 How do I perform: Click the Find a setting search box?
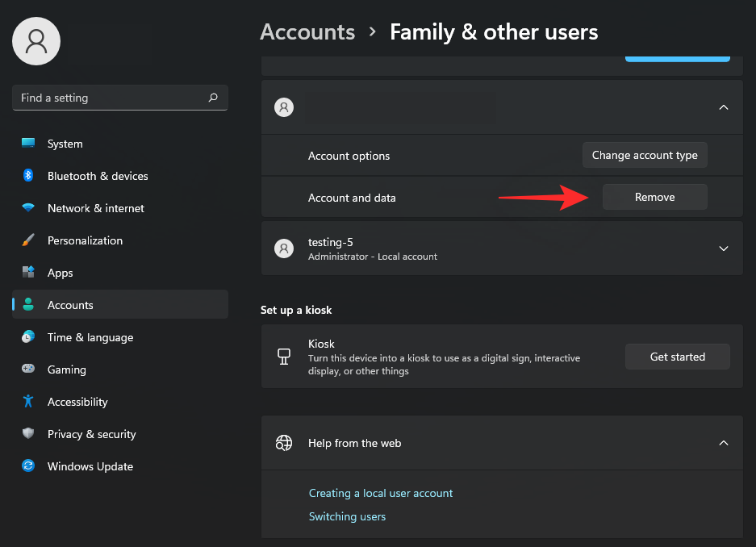(x=113, y=98)
